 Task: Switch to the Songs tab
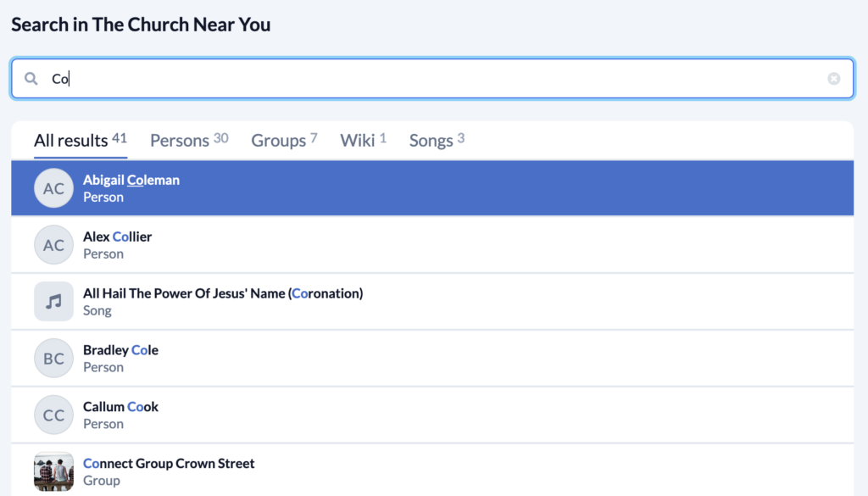[x=437, y=140]
